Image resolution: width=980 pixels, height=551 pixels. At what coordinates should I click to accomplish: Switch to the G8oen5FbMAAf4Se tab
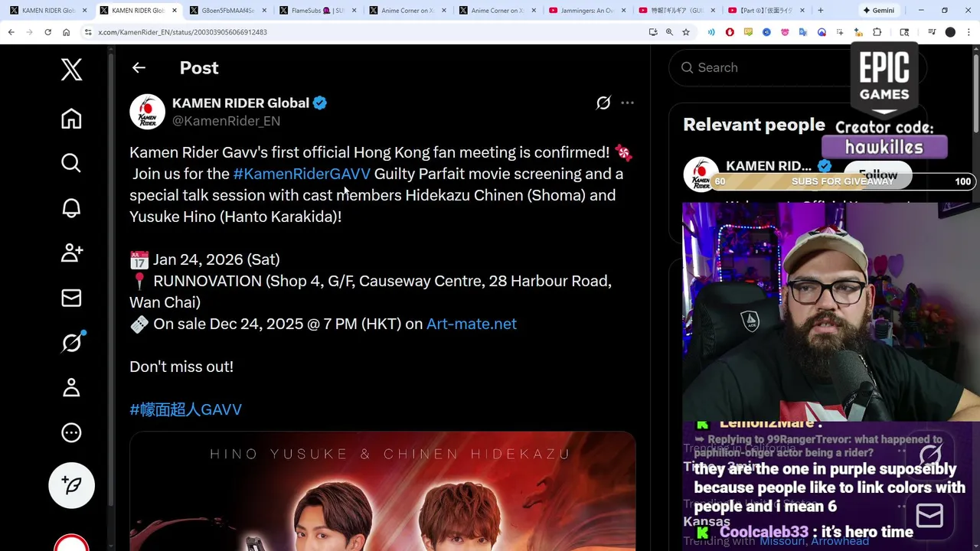click(227, 11)
